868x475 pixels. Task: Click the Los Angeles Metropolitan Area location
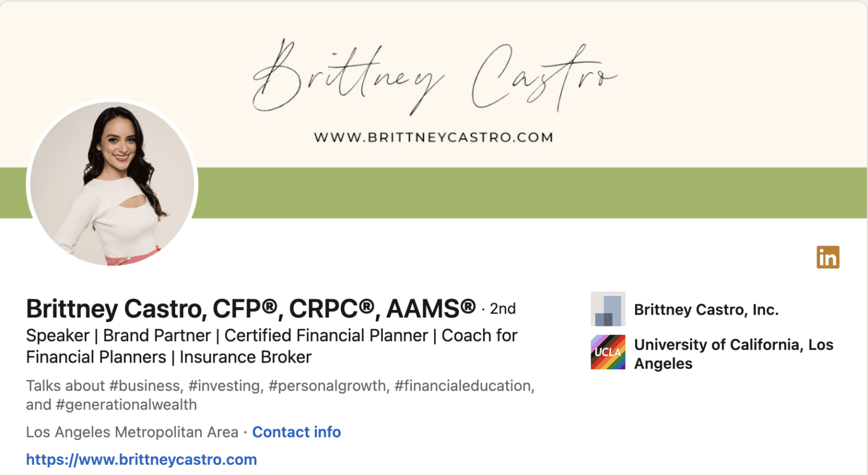[x=132, y=432]
